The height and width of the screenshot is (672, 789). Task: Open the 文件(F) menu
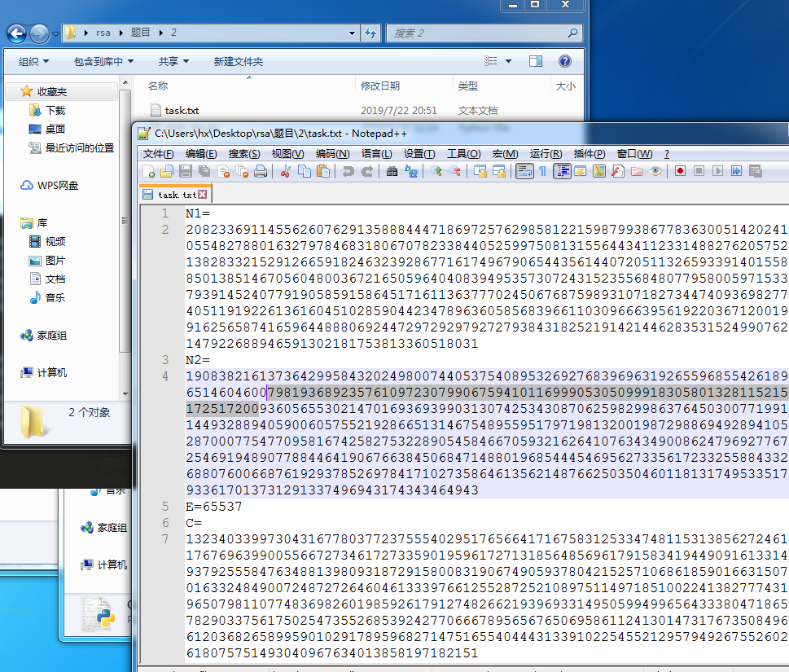(159, 154)
